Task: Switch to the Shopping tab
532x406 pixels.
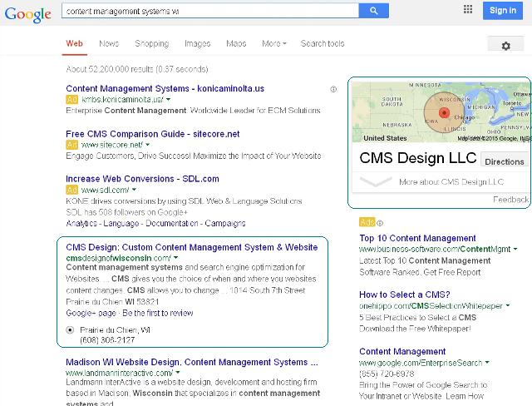Action: (151, 43)
